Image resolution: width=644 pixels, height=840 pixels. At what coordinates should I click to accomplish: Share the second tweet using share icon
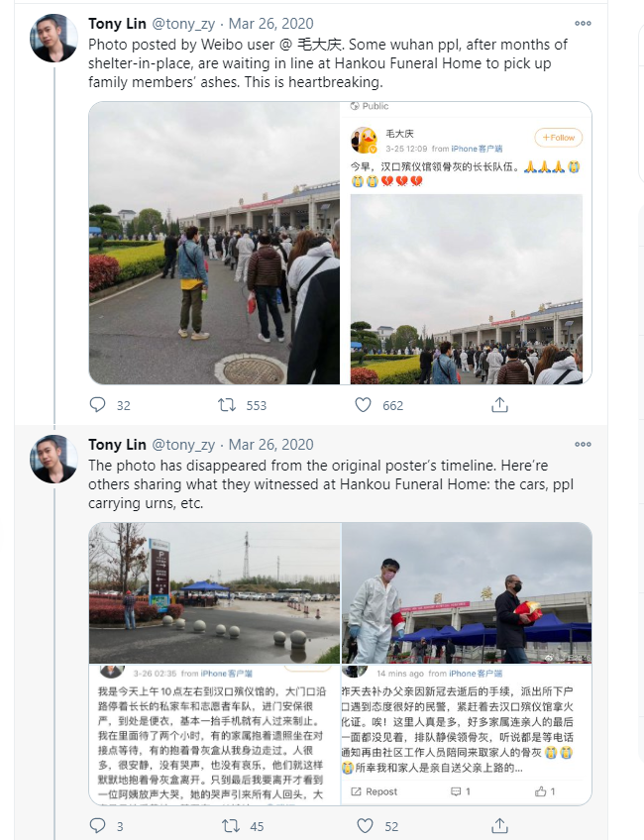tap(499, 825)
